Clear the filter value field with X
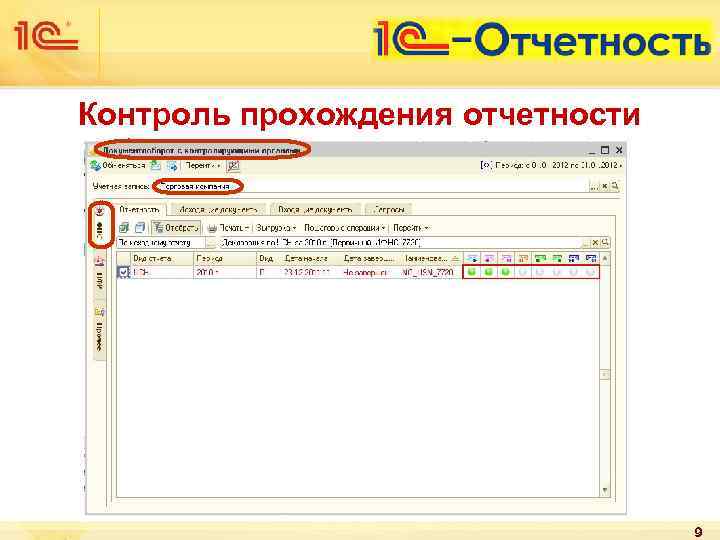Image resolution: width=720 pixels, height=540 pixels. coord(596,242)
